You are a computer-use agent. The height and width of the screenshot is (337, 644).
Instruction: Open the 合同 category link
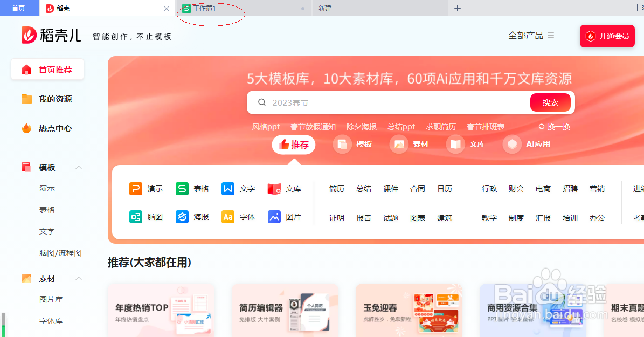(x=418, y=189)
